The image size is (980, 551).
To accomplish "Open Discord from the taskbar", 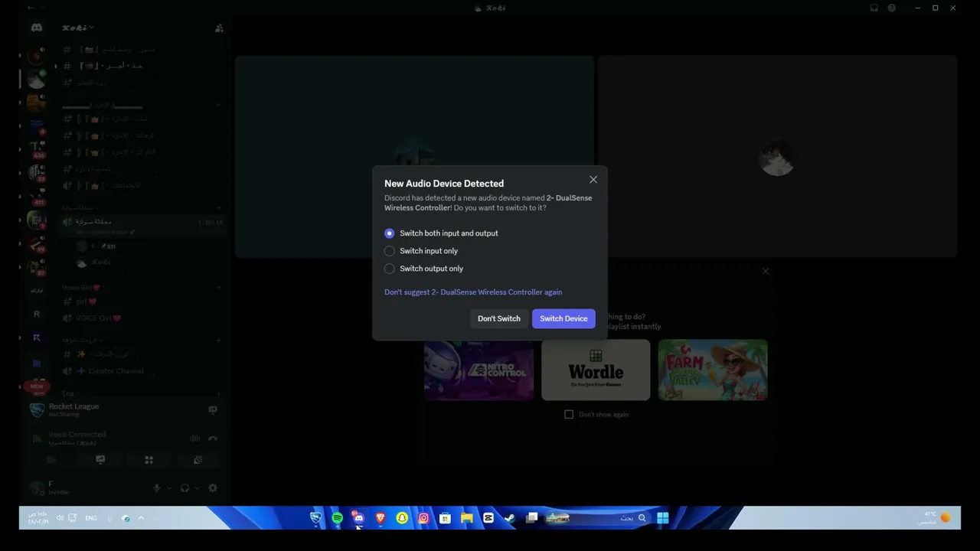I will tap(358, 518).
